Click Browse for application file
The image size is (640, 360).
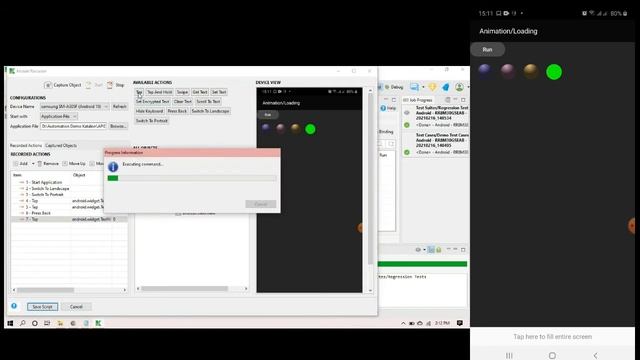pyautogui.click(x=118, y=126)
